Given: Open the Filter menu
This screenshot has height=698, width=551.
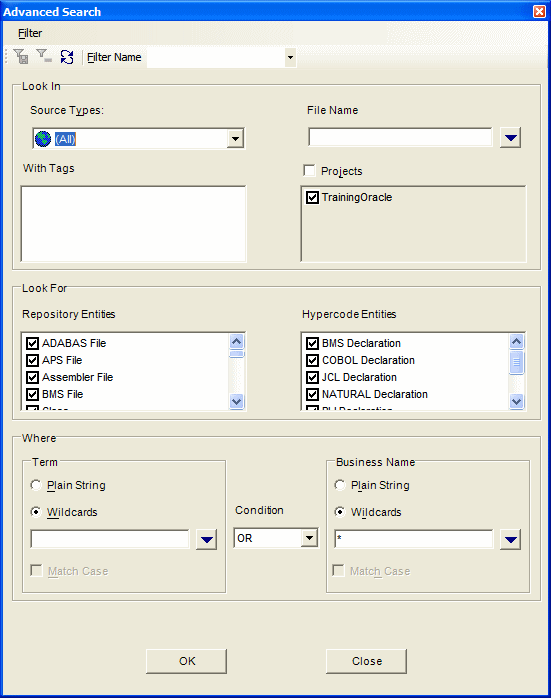Looking at the screenshot, I should click(30, 33).
